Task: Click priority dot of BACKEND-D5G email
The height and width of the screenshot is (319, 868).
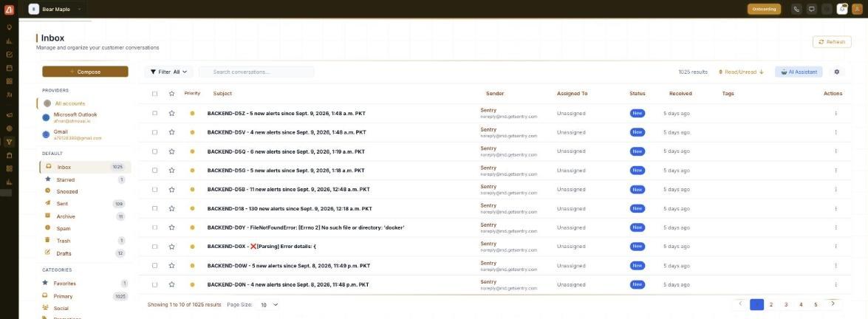Action: tap(192, 170)
